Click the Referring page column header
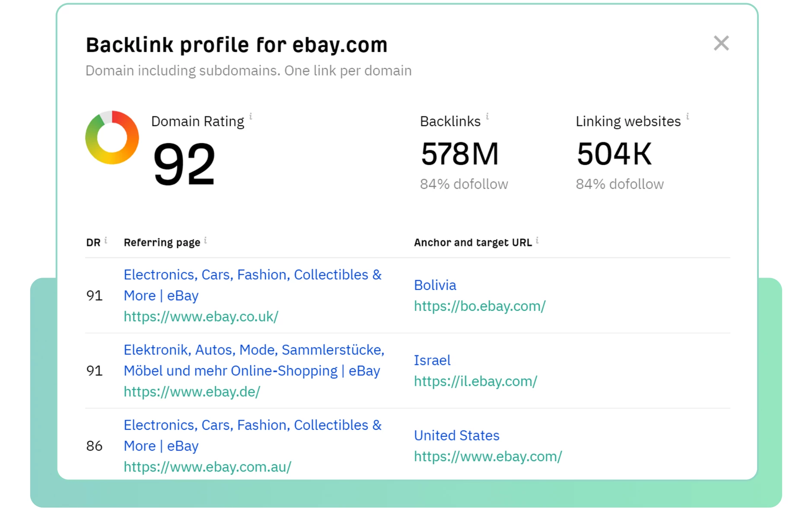Image resolution: width=812 pixels, height=509 pixels. [x=162, y=243]
